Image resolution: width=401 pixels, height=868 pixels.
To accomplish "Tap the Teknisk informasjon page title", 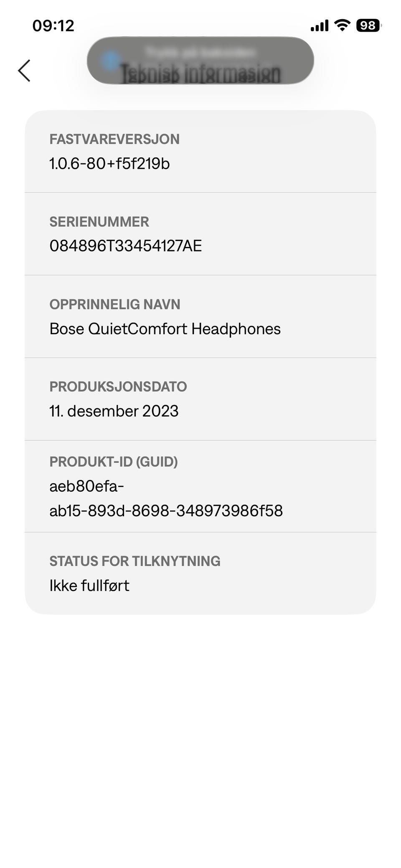I will (x=200, y=74).
